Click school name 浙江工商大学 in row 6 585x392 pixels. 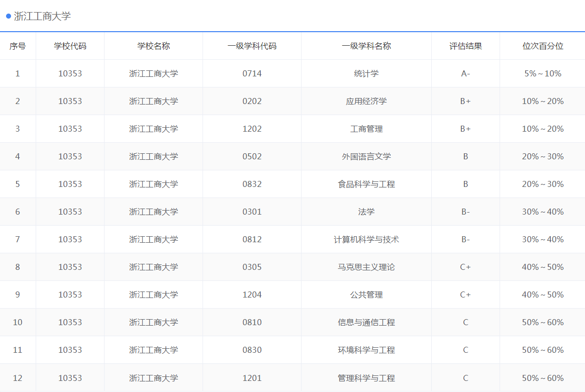[x=154, y=212]
